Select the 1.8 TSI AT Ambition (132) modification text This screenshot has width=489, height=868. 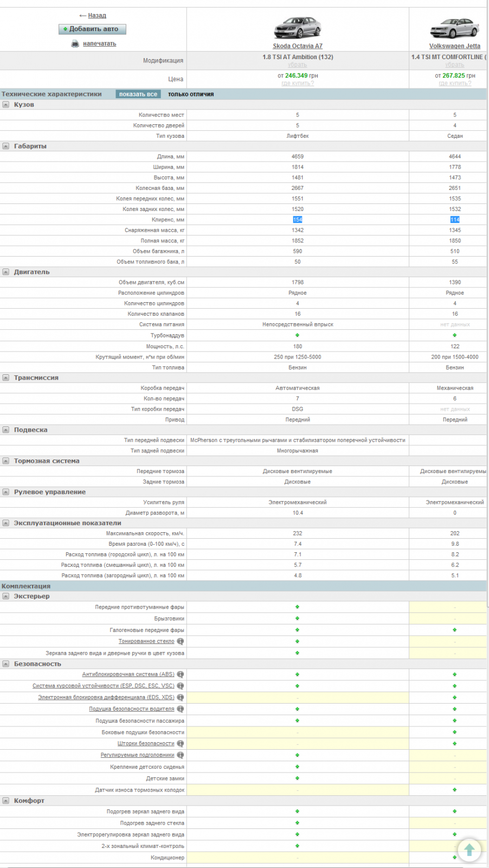(x=298, y=57)
